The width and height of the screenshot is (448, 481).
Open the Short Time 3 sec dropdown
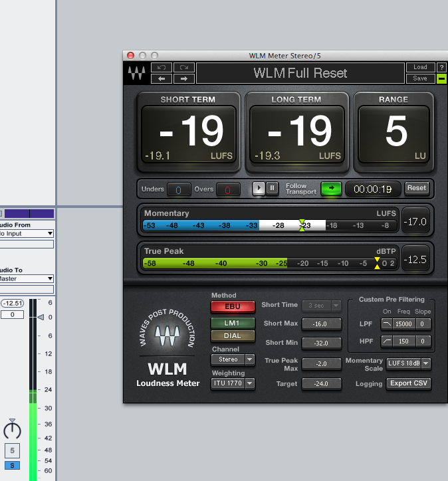[322, 306]
